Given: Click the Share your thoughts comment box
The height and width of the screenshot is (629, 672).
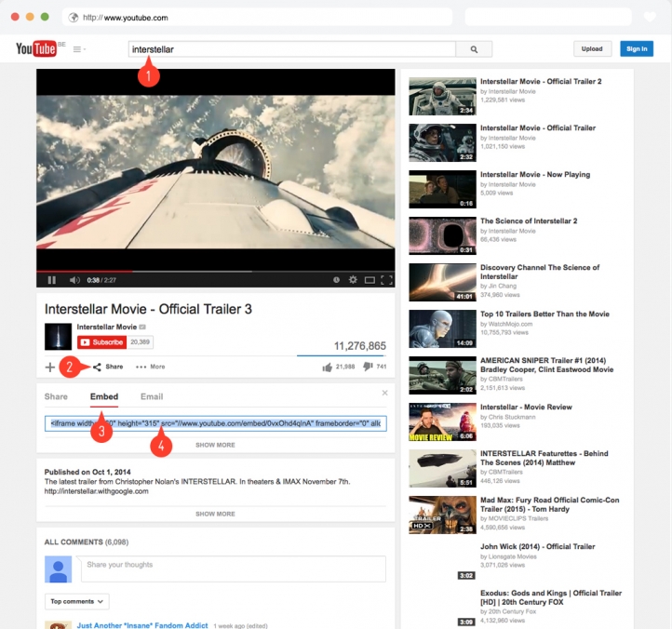Looking at the screenshot, I should [233, 569].
